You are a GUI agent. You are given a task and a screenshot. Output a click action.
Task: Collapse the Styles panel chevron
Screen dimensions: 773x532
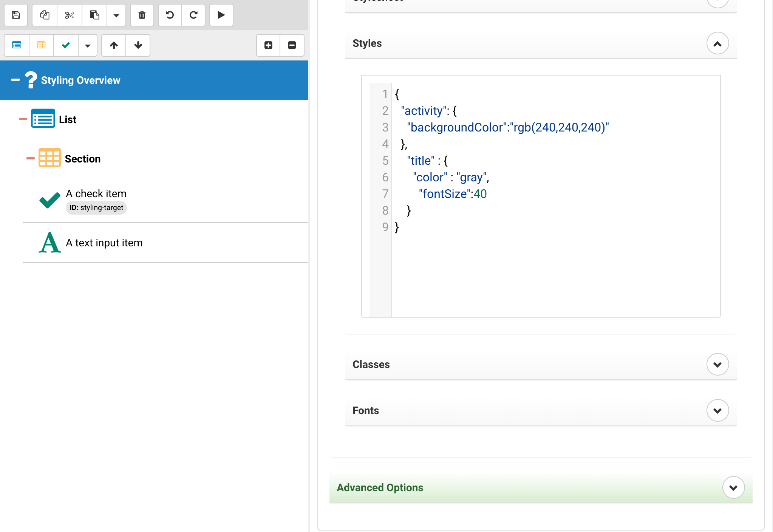[717, 43]
